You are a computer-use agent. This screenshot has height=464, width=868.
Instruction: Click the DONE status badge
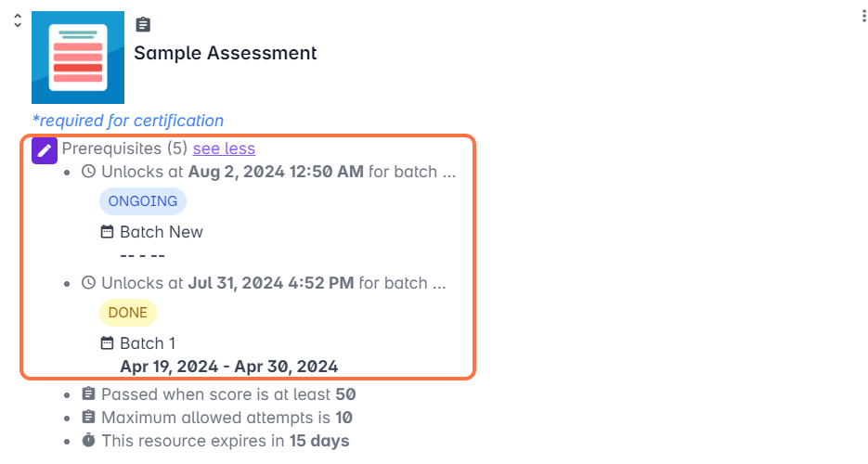click(x=128, y=313)
